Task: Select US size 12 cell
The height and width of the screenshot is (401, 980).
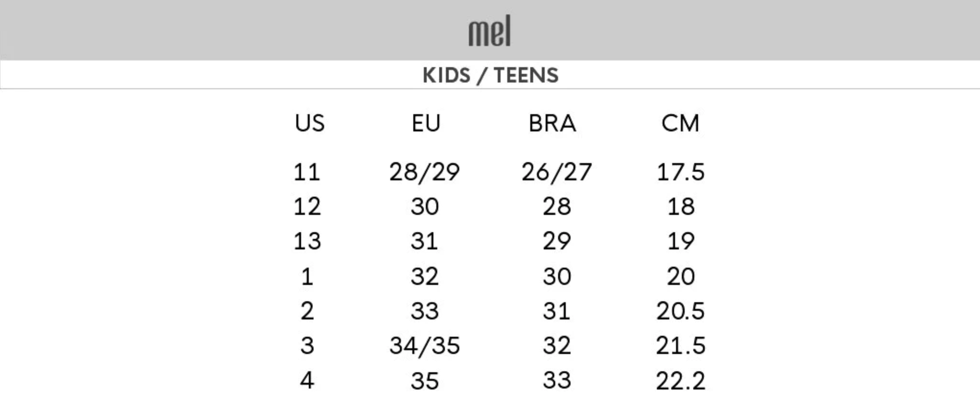Action: coord(307,206)
